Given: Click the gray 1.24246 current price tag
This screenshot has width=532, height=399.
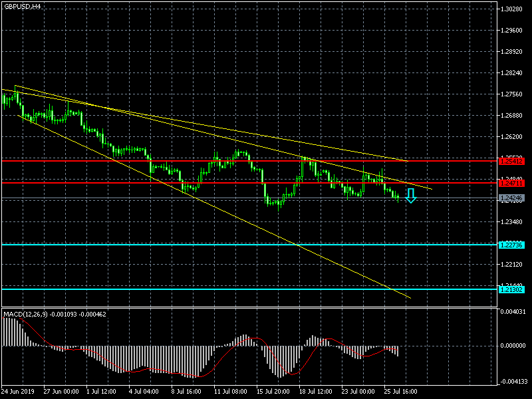Looking at the screenshot, I should 511,198.
